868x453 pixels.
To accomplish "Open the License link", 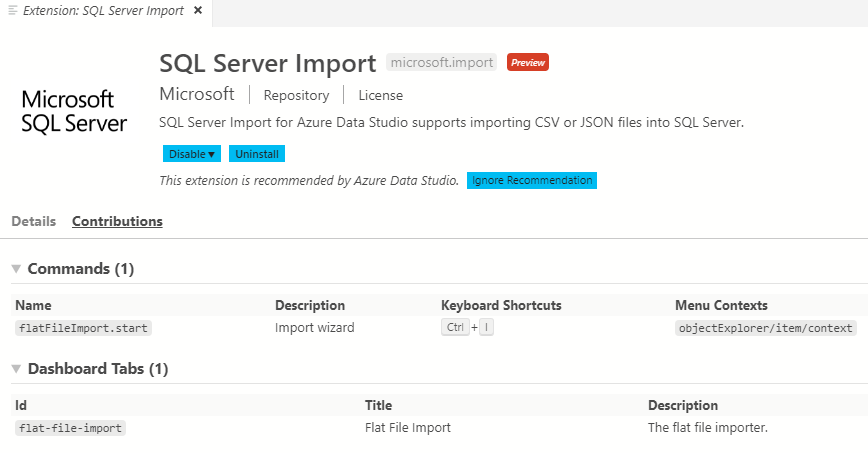I will pyautogui.click(x=380, y=95).
